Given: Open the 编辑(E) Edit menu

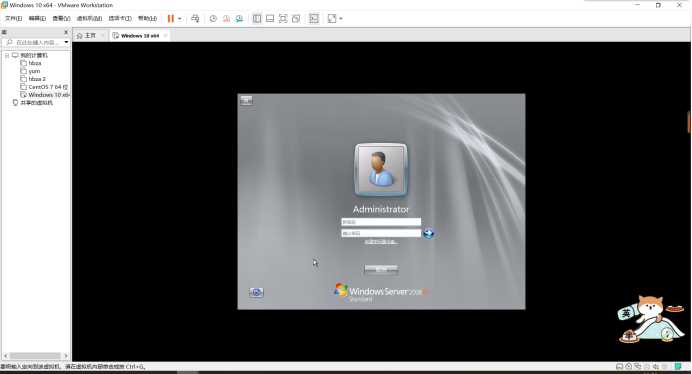Looking at the screenshot, I should 37,19.
